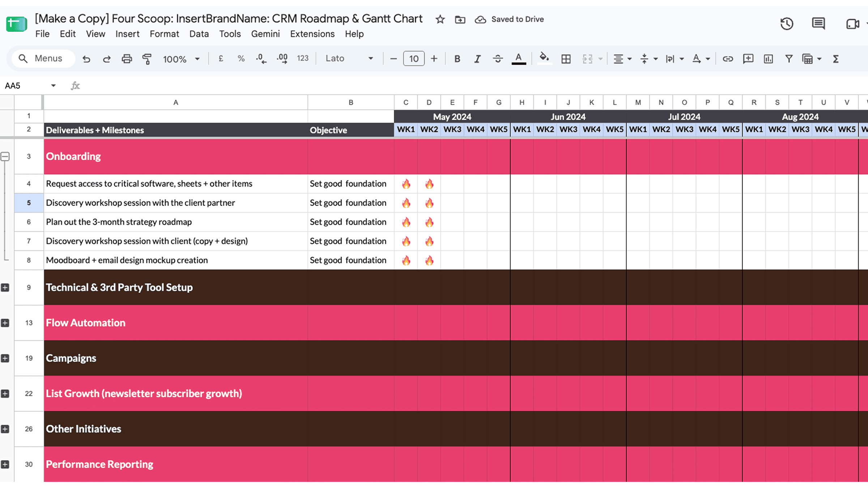Format as currency with pound icon
The height and width of the screenshot is (488, 868).
[x=221, y=59]
